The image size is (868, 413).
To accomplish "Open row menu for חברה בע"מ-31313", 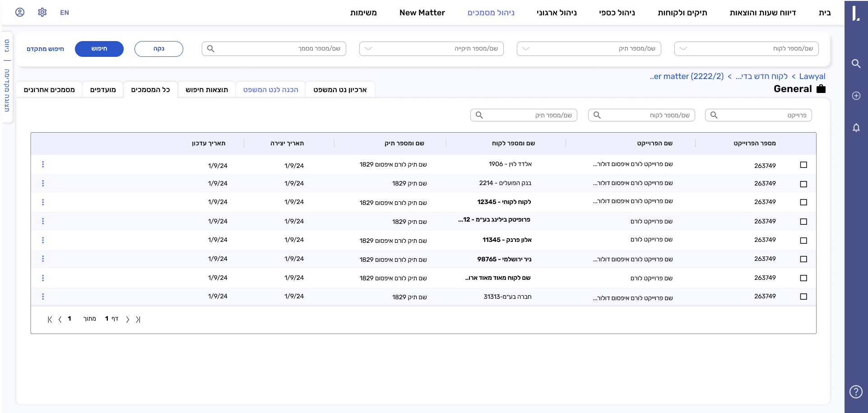I will (x=43, y=297).
